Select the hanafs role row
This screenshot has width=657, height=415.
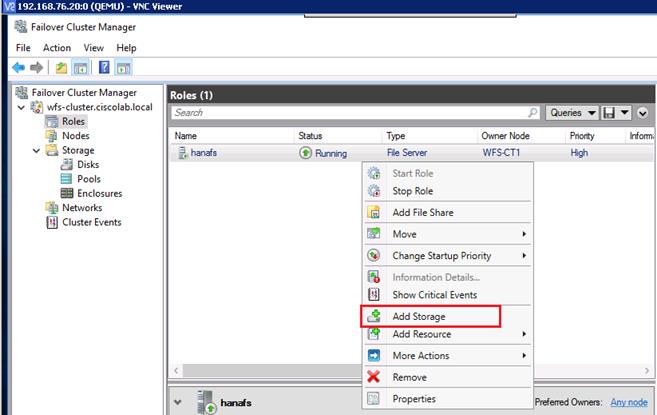pos(412,153)
